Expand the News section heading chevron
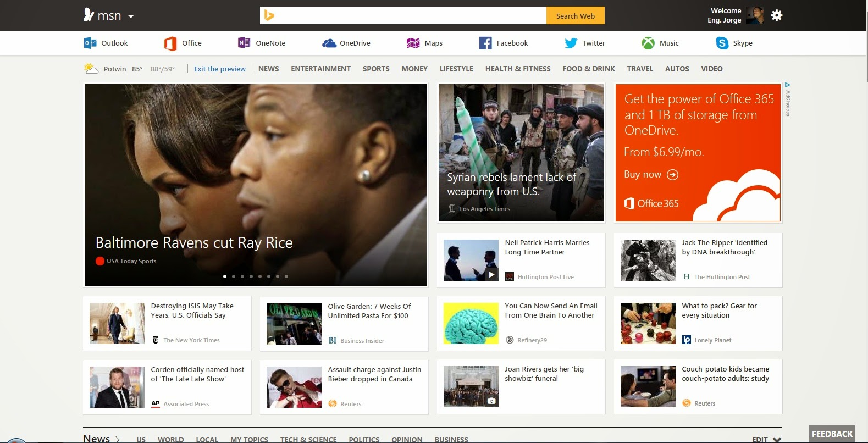 (x=118, y=439)
